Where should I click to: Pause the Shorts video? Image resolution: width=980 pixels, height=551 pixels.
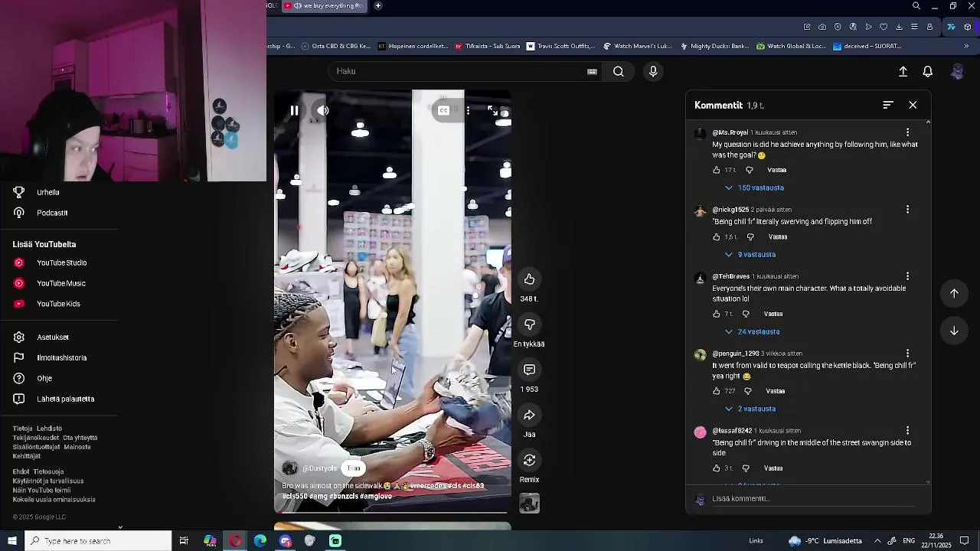pos(294,111)
